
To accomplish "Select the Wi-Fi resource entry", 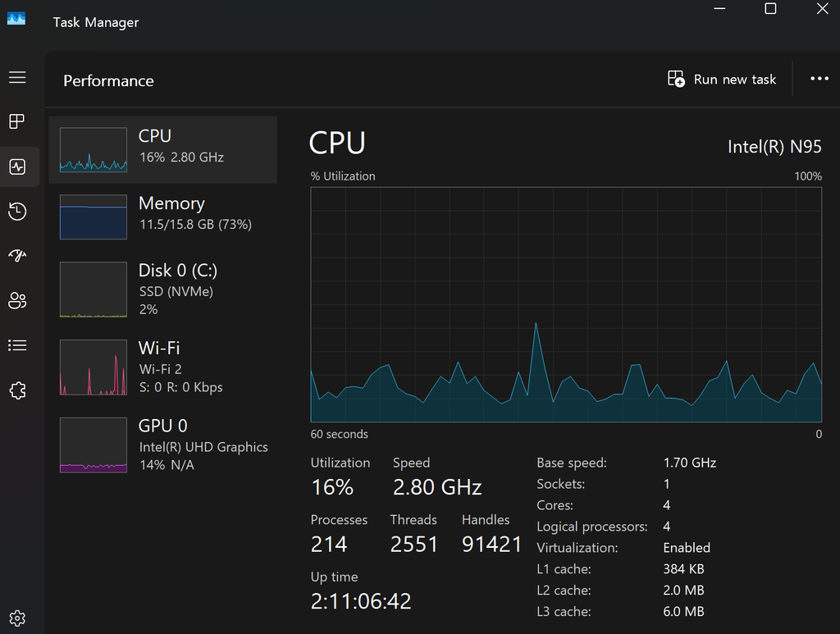I will pos(163,367).
